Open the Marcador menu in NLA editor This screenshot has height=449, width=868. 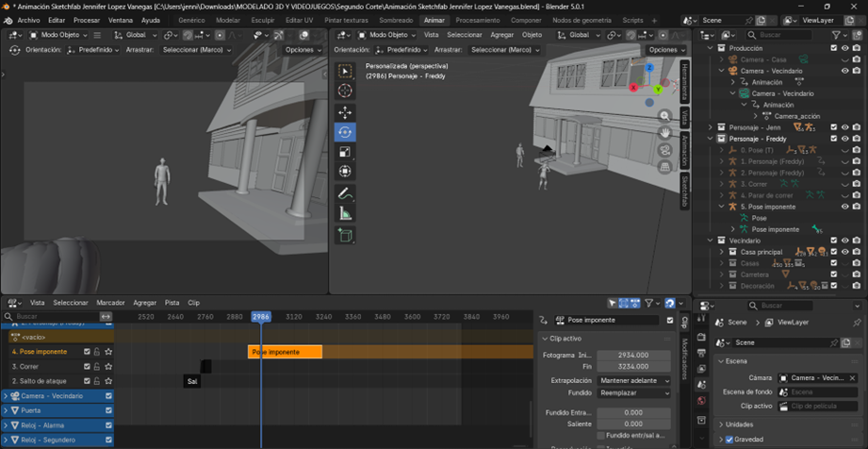click(x=110, y=303)
